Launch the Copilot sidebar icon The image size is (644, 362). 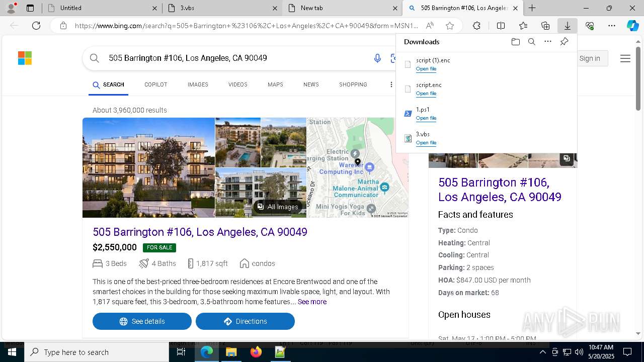point(633,26)
